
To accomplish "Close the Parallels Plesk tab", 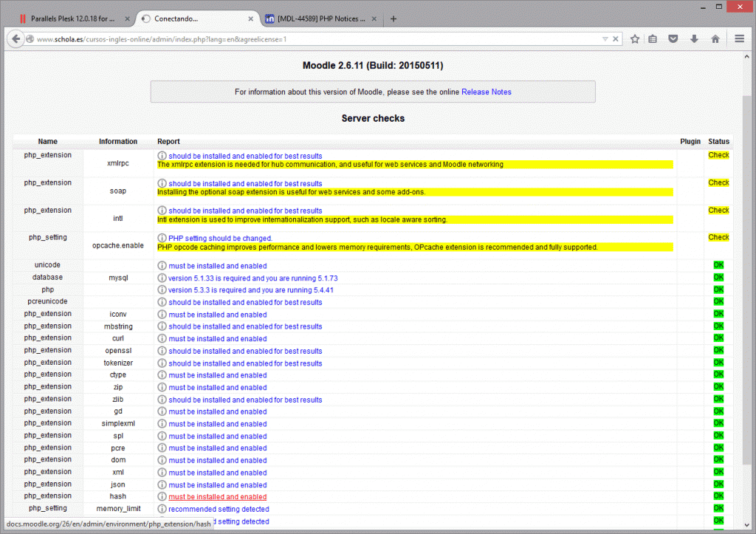I will (x=127, y=18).
